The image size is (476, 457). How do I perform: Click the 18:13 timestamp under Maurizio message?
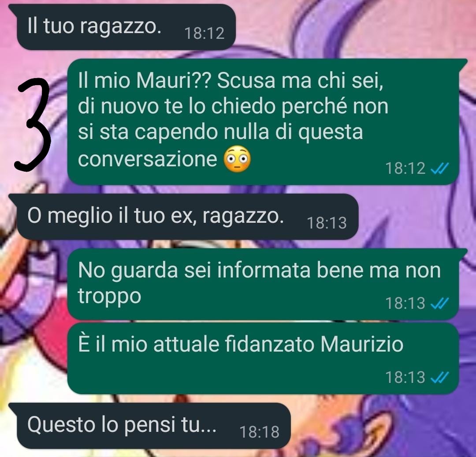405,378
